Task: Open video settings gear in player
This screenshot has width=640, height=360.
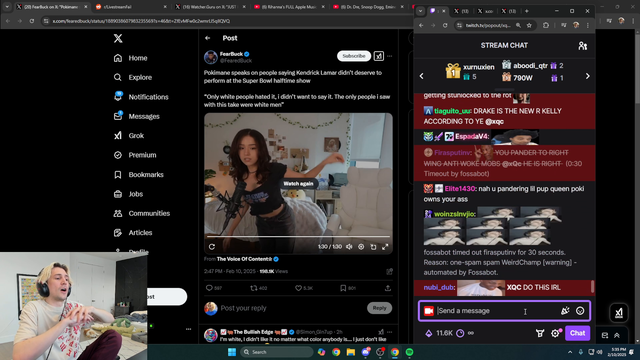Action: click(361, 247)
